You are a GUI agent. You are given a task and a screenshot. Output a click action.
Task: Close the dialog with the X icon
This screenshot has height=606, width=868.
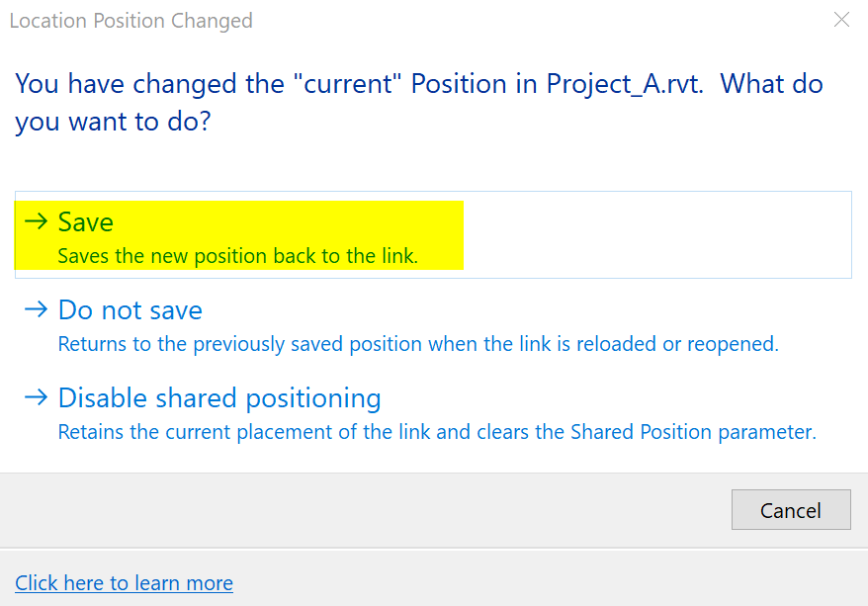pyautogui.click(x=841, y=20)
